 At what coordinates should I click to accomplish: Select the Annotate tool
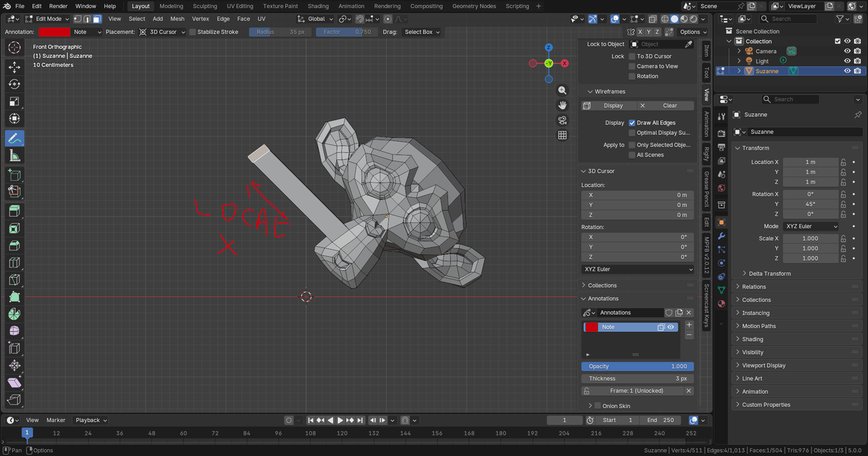click(14, 138)
